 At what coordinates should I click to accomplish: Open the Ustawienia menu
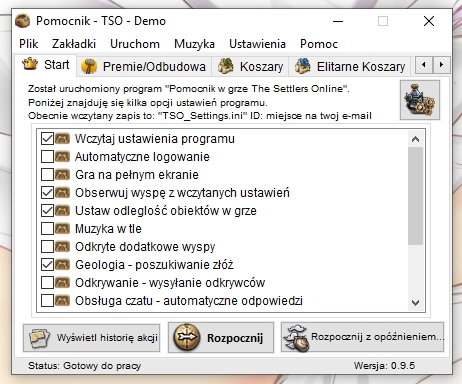(257, 44)
